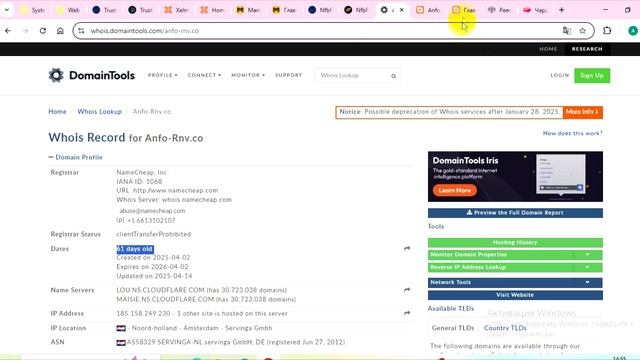Image resolution: width=640 pixels, height=360 pixels.
Task: Bookmark this page with the star
Action: pyautogui.click(x=582, y=31)
